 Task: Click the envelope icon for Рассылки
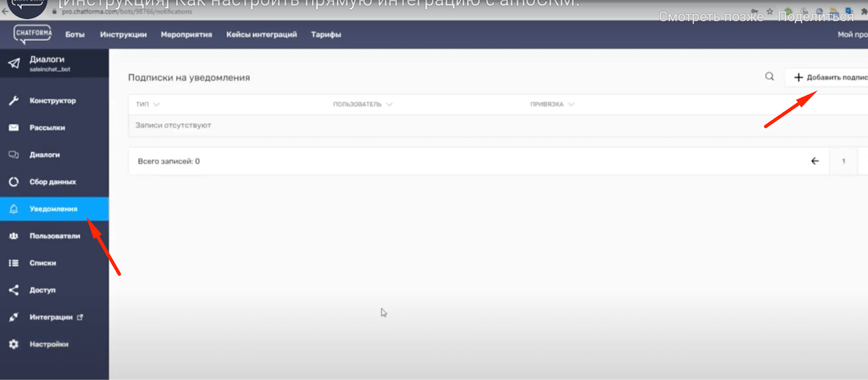(x=14, y=128)
